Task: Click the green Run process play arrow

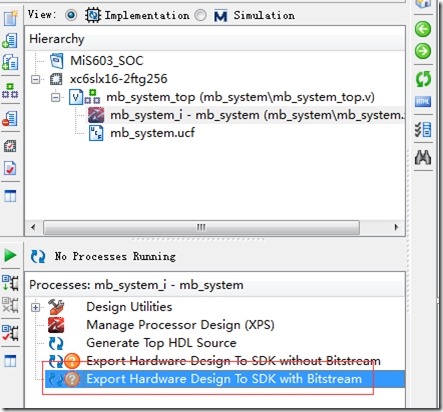Action: [10, 256]
